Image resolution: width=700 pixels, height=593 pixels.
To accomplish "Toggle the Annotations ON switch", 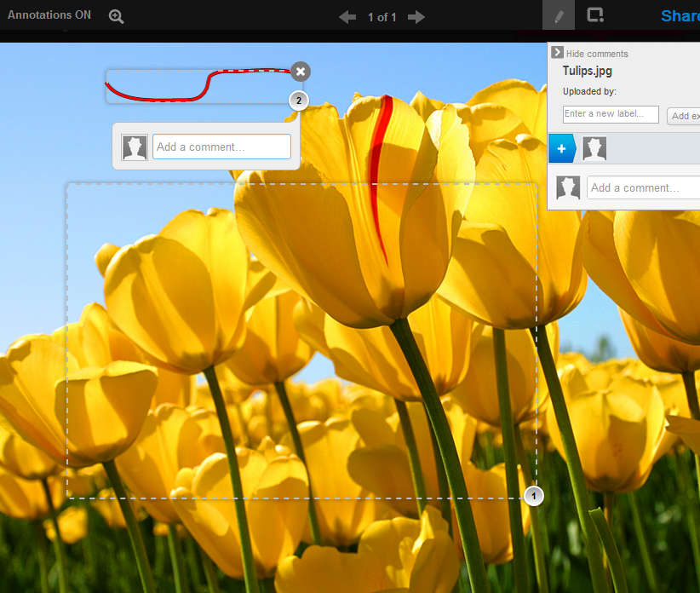I will [49, 14].
